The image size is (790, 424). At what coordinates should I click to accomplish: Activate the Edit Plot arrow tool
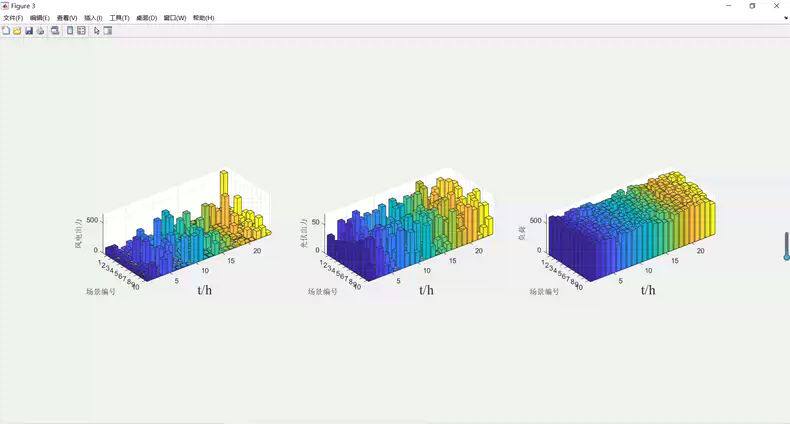pos(97,31)
